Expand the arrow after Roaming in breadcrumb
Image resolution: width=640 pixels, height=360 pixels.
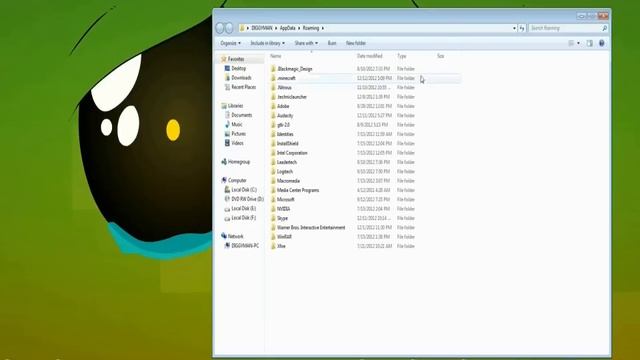(322, 28)
